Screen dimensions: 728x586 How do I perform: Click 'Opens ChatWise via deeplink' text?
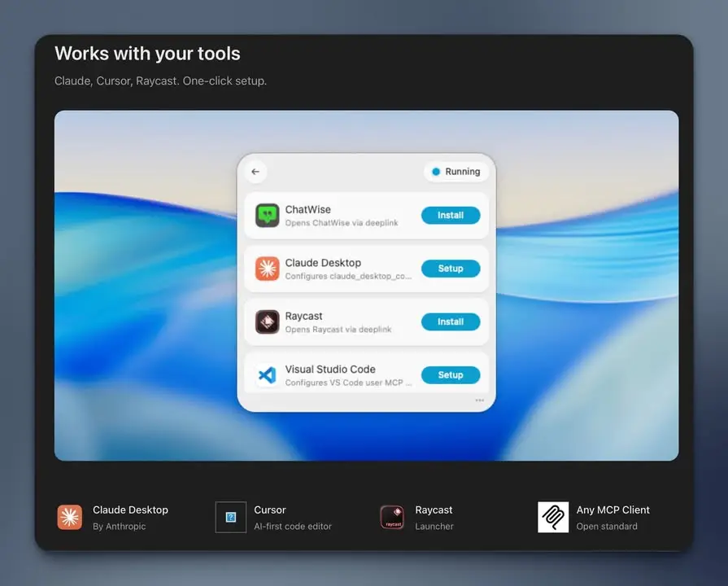coord(342,223)
